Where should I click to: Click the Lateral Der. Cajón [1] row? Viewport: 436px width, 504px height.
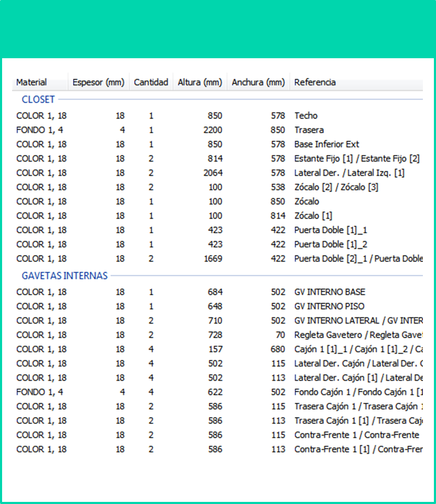coord(217,378)
